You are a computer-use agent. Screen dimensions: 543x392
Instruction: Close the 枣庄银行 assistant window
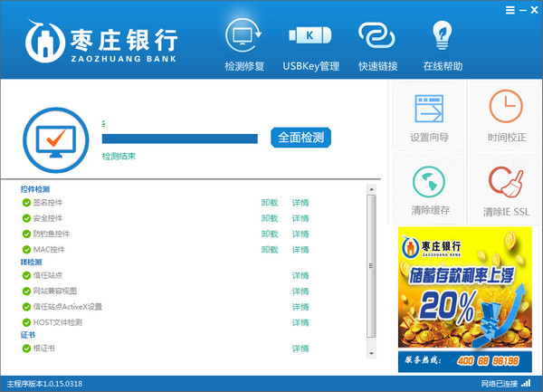pyautogui.click(x=534, y=10)
